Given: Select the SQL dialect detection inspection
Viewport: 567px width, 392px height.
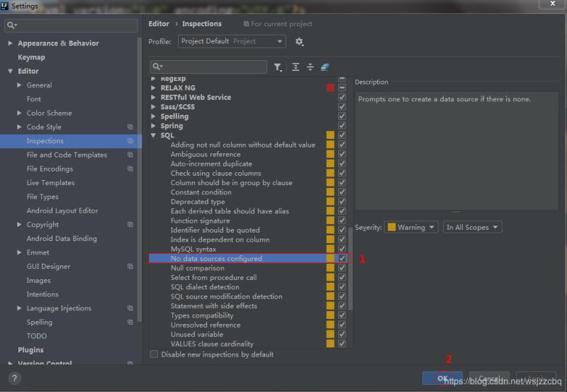Looking at the screenshot, I should click(205, 287).
